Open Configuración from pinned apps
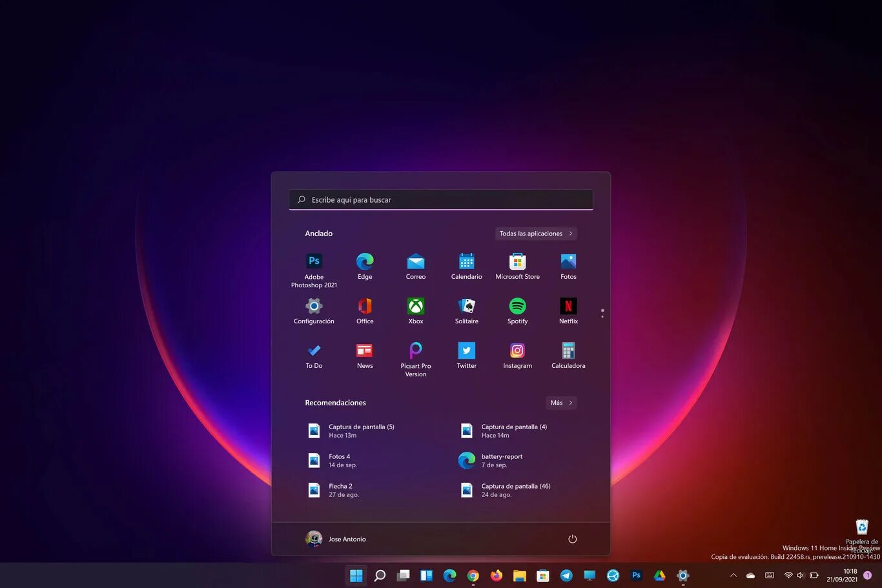The height and width of the screenshot is (588, 882). [x=314, y=310]
